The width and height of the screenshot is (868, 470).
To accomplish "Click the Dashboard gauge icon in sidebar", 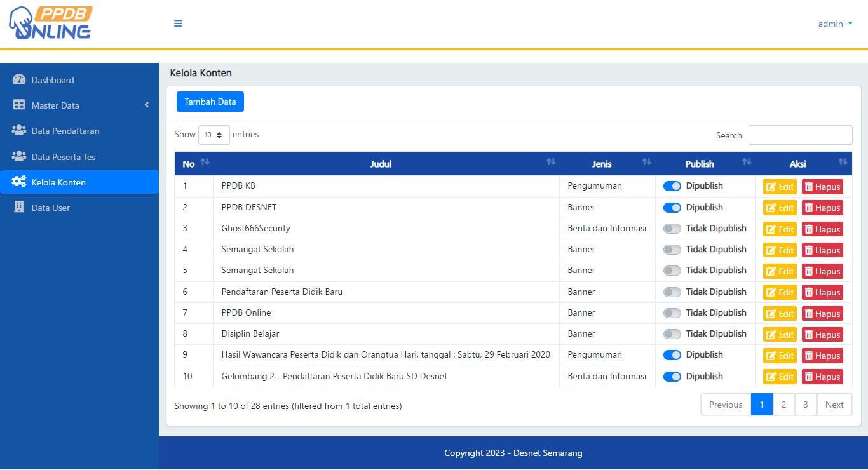I will click(19, 80).
